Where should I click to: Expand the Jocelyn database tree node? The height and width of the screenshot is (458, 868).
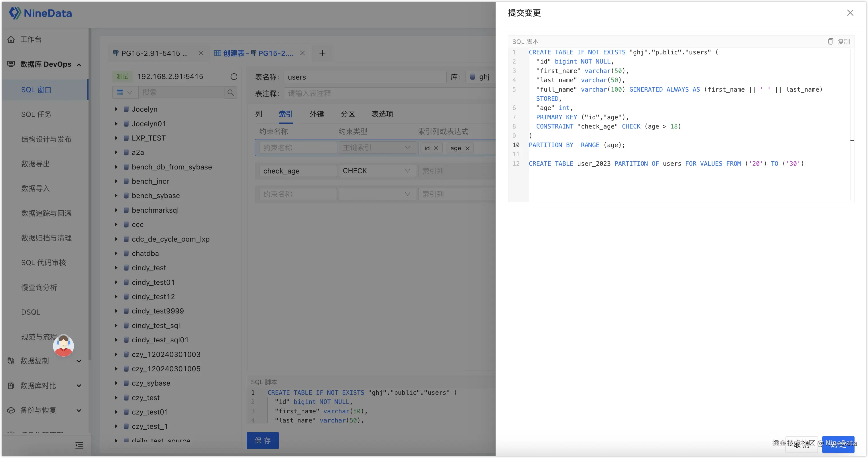coord(116,109)
